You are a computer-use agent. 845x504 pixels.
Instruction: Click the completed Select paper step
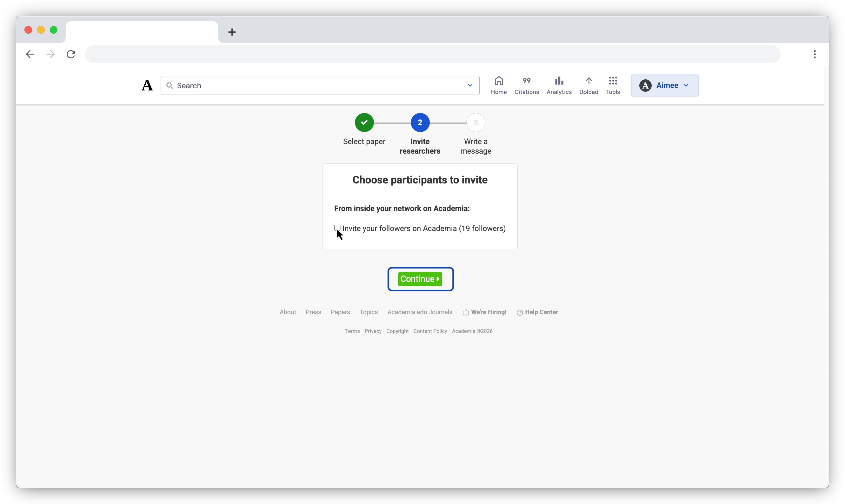pyautogui.click(x=364, y=122)
